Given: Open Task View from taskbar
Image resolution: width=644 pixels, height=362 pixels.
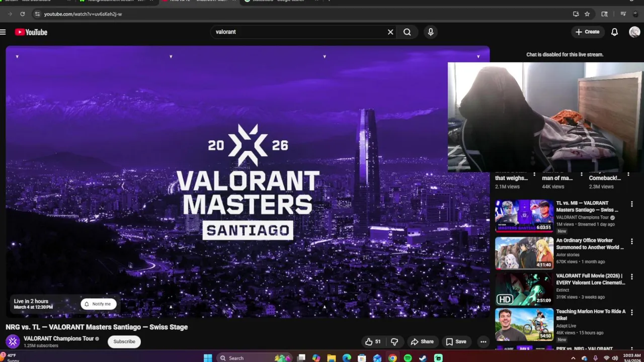Looking at the screenshot, I should 301,358.
